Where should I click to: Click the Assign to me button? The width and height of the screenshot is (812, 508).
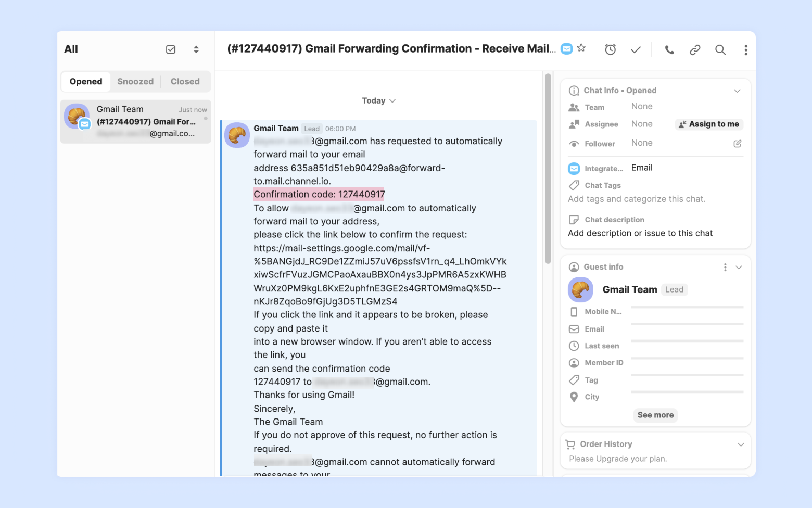[709, 124]
